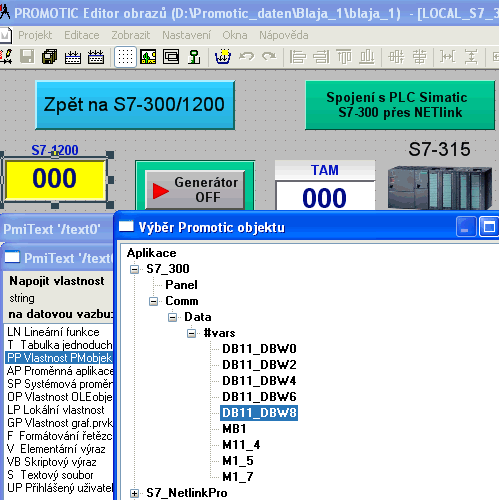
Task: Click the Undo arrow icon
Action: click(x=246, y=57)
